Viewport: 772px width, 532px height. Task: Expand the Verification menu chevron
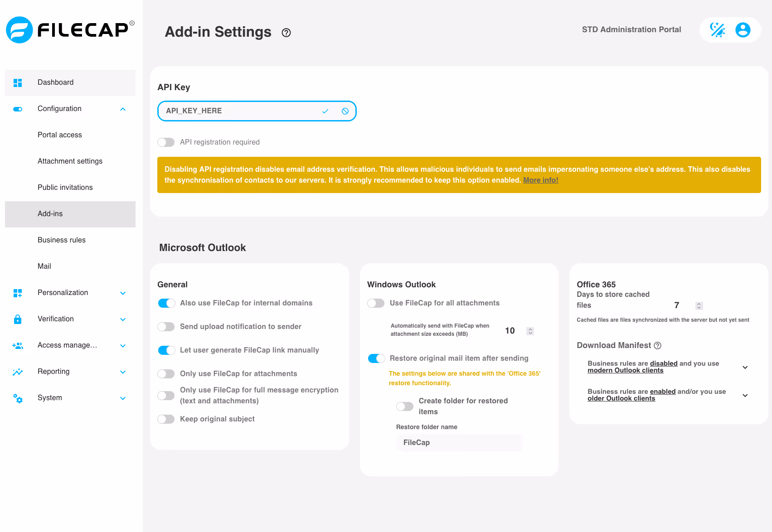click(123, 319)
